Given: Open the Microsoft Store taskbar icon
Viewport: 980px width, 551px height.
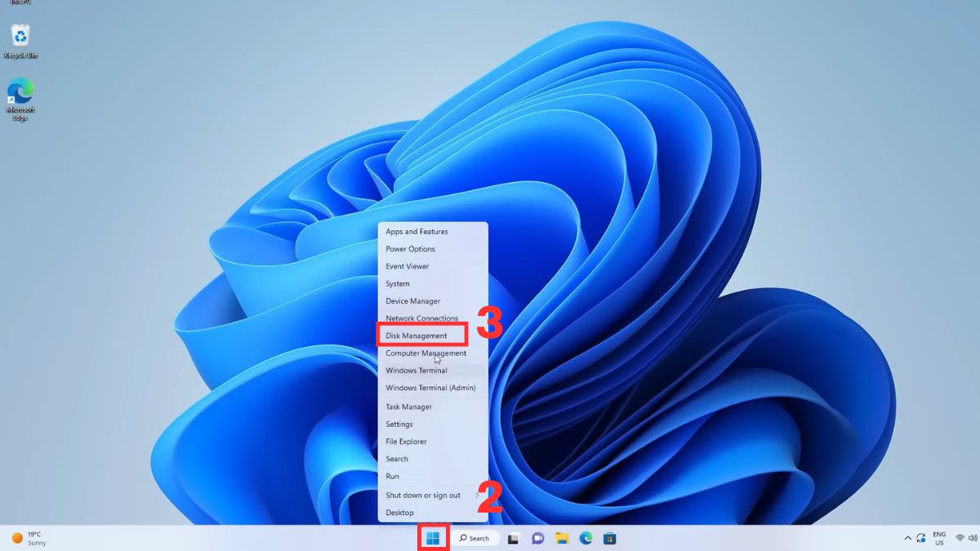Looking at the screenshot, I should 608,538.
